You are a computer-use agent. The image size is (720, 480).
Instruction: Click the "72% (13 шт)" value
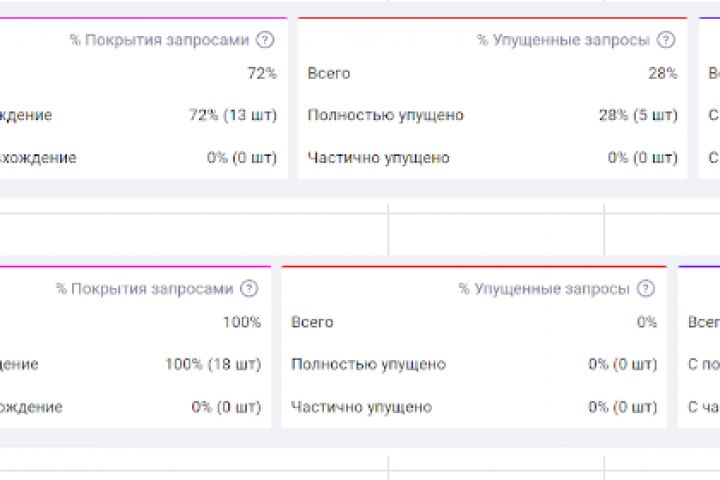(x=233, y=115)
